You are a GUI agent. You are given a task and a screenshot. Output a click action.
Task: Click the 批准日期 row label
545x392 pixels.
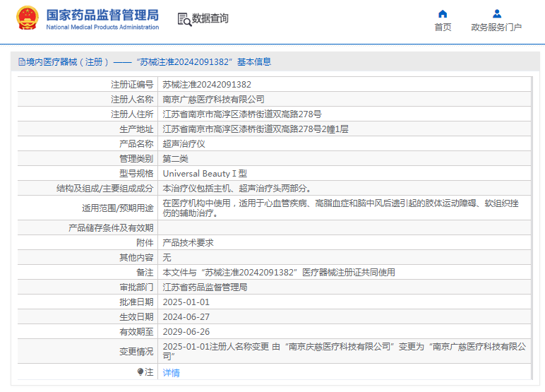click(x=136, y=302)
